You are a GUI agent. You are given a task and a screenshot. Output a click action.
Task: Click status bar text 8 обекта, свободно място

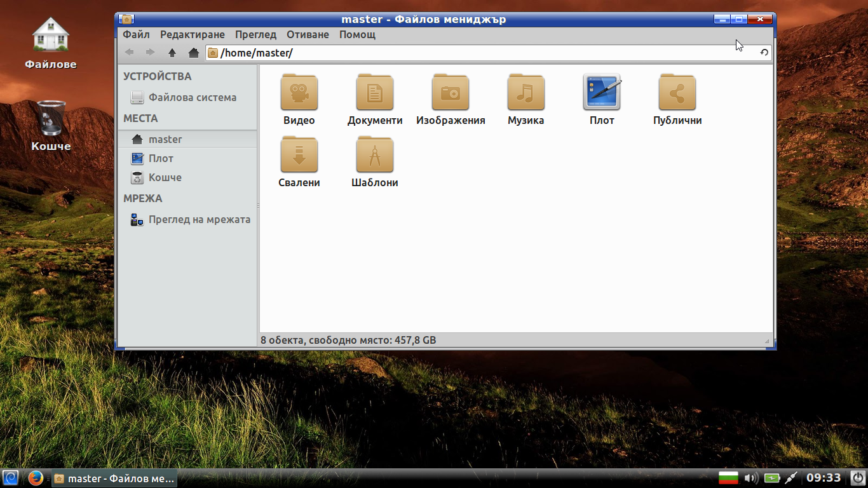[x=348, y=340]
